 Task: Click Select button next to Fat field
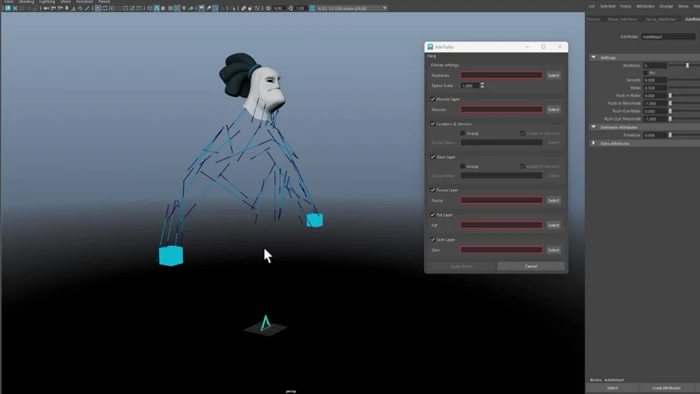pos(554,225)
